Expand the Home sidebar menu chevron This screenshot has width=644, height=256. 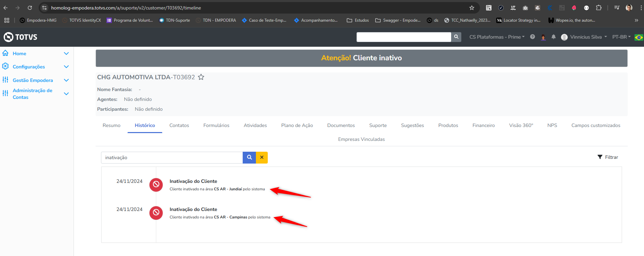[x=66, y=54]
